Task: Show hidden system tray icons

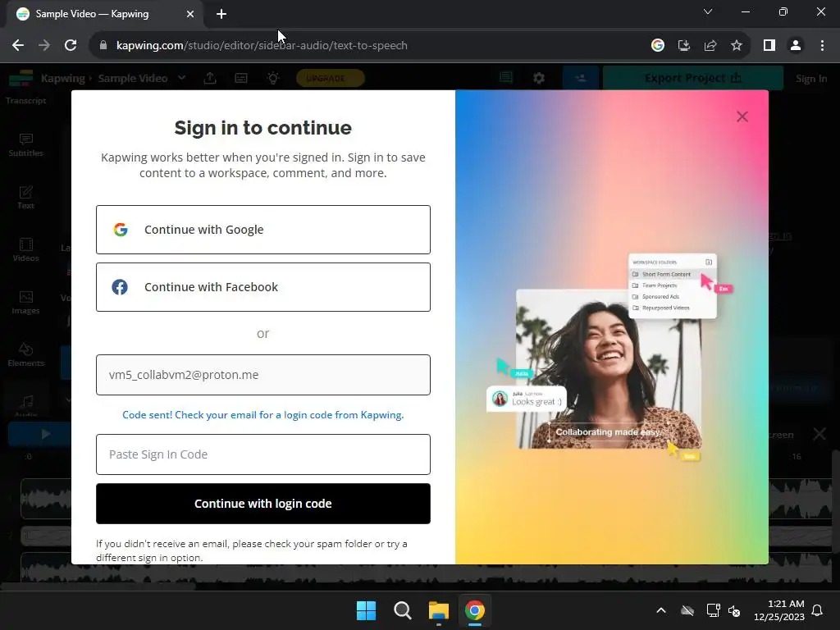Action: (x=661, y=610)
